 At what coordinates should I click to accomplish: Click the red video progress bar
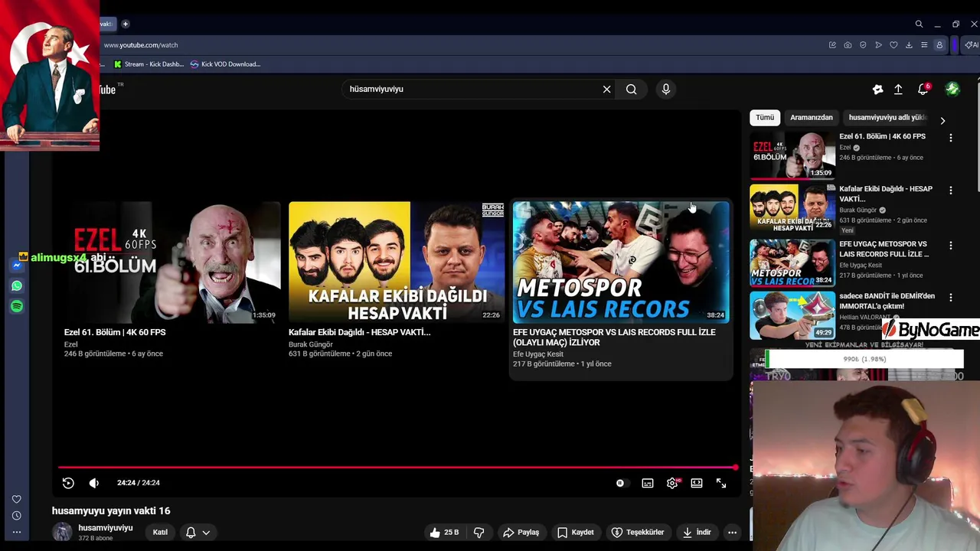(x=397, y=467)
